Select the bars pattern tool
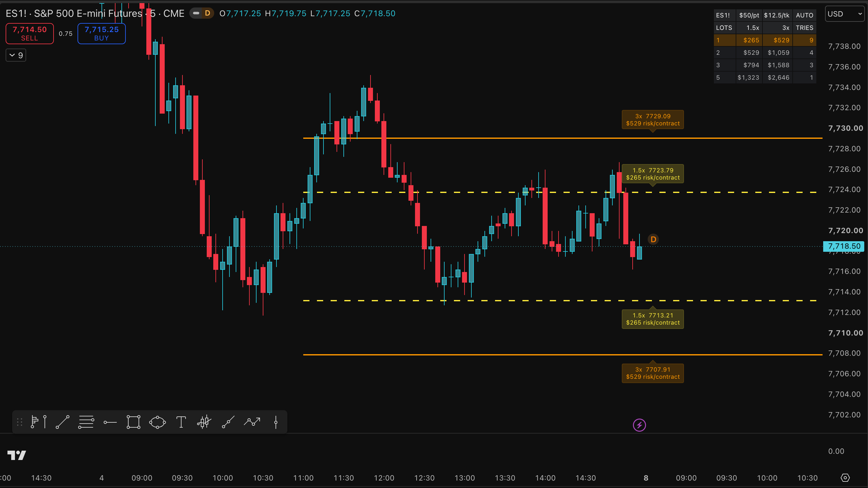Screen dimensions: 868x488 coord(204,422)
